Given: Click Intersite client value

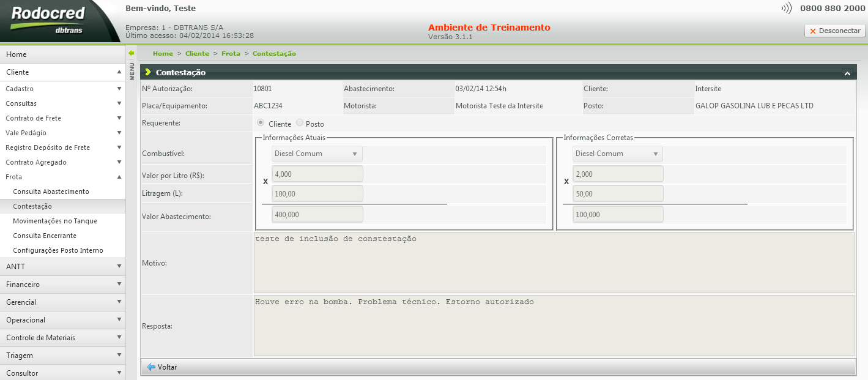Looking at the screenshot, I should [x=708, y=89].
